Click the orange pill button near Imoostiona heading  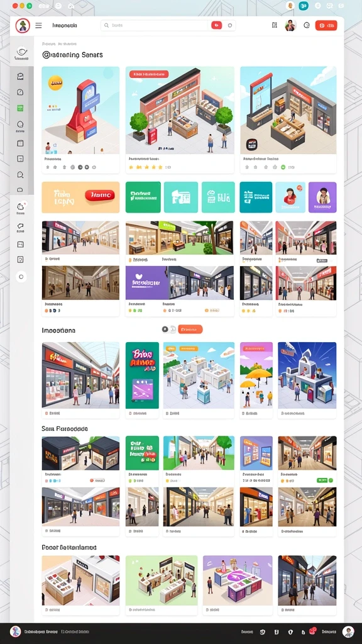(190, 329)
